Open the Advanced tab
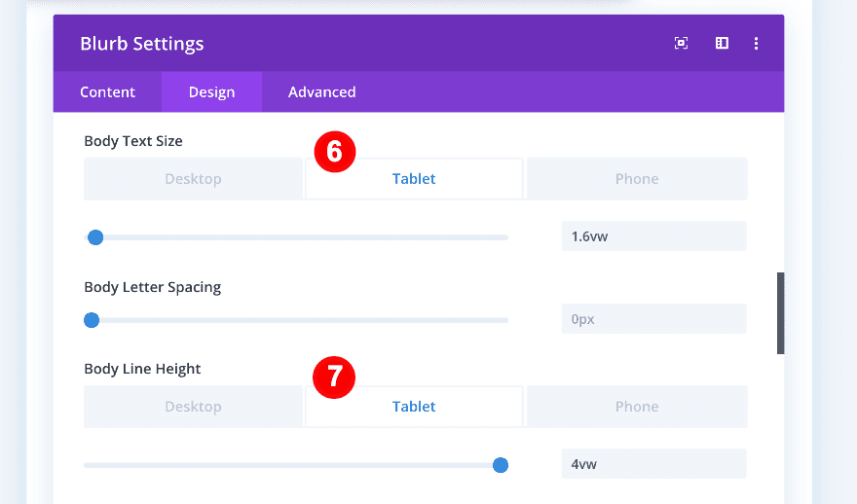This screenshot has height=504, width=857. pyautogui.click(x=321, y=92)
